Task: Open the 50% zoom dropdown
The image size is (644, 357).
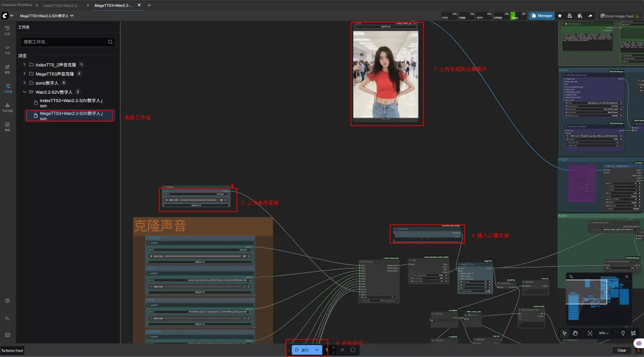Action: 603,333
